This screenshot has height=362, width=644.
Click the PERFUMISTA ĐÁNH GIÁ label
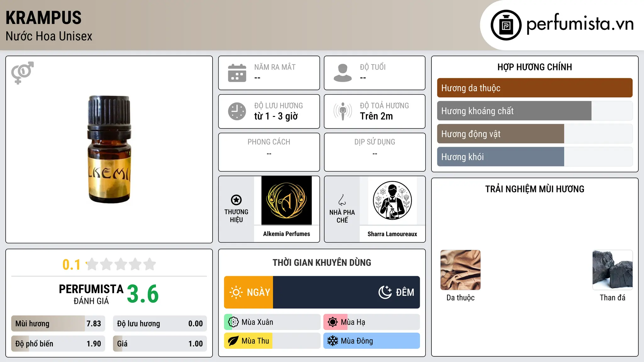tap(91, 294)
